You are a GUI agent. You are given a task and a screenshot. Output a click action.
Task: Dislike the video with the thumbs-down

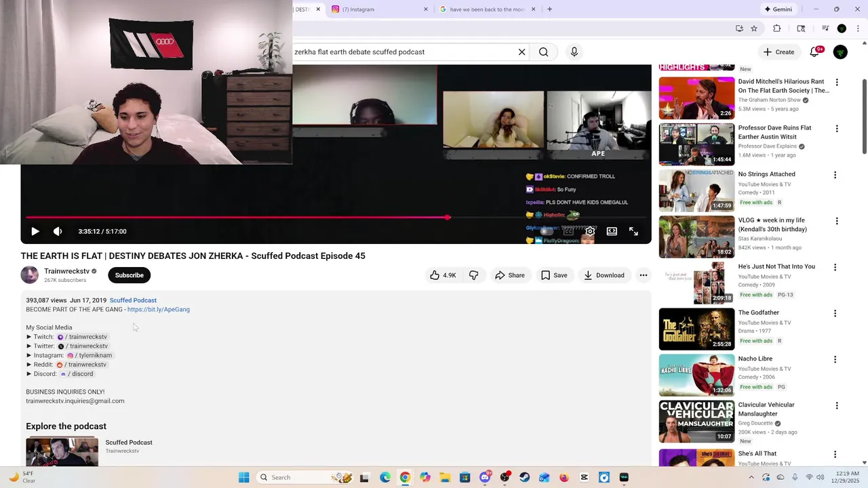tap(474, 275)
